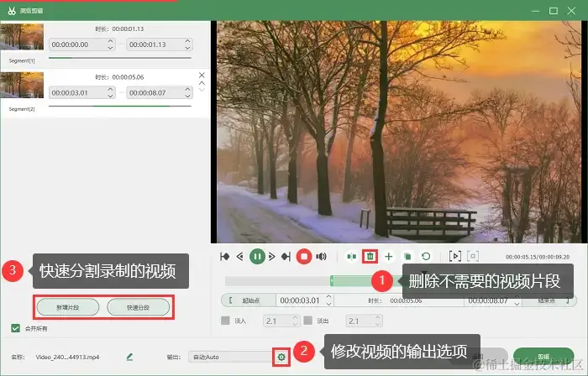Decrease Segment[1] start time with down arrow

[110, 48]
